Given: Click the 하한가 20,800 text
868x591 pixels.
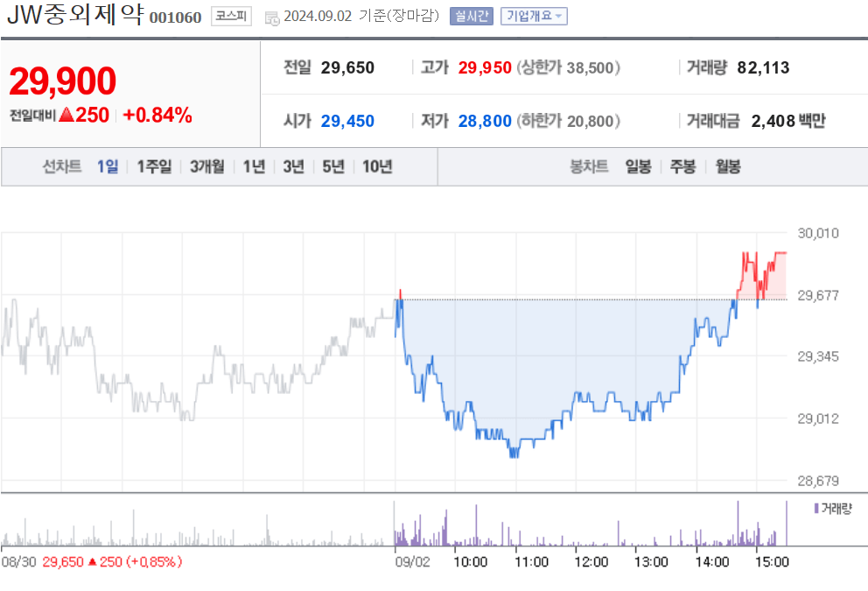Looking at the screenshot, I should click(569, 121).
